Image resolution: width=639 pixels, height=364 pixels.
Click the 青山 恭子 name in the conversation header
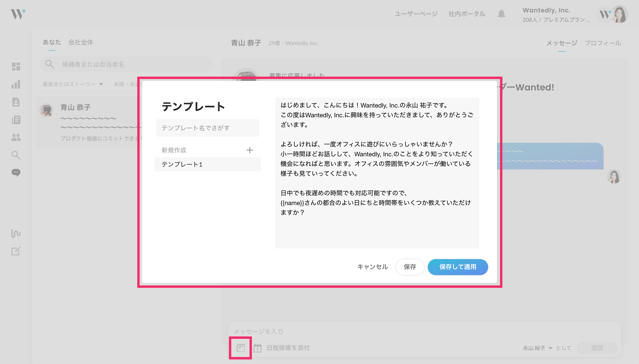coord(246,43)
